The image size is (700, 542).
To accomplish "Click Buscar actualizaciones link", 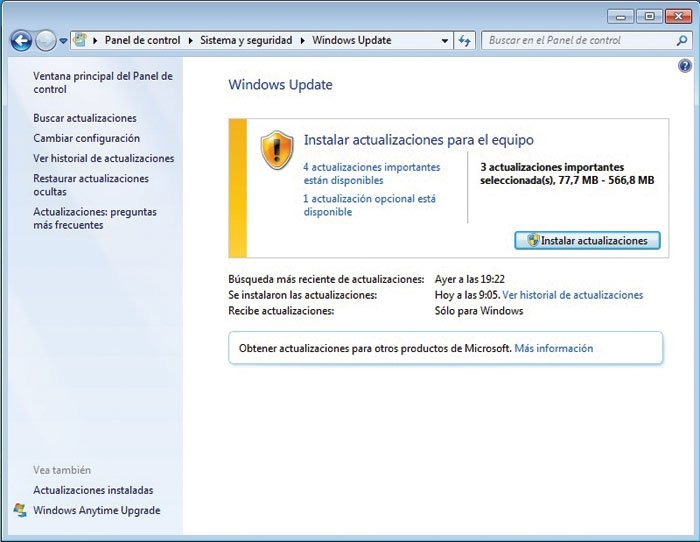I will click(x=85, y=118).
